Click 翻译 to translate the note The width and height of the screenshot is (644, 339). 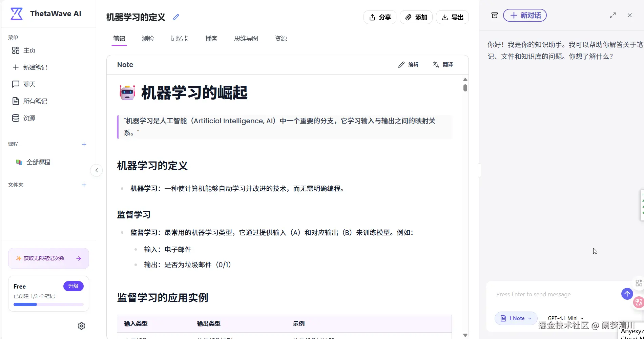[443, 65]
